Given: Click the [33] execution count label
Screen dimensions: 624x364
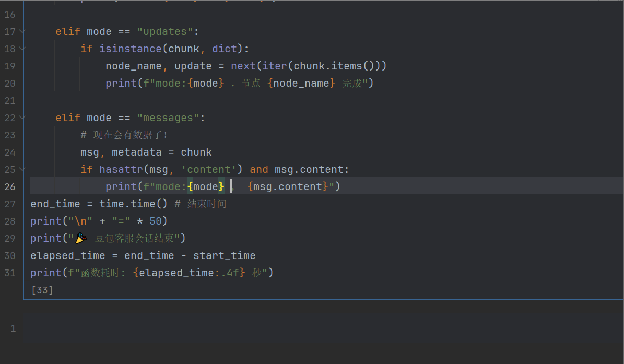Looking at the screenshot, I should click(x=42, y=290).
